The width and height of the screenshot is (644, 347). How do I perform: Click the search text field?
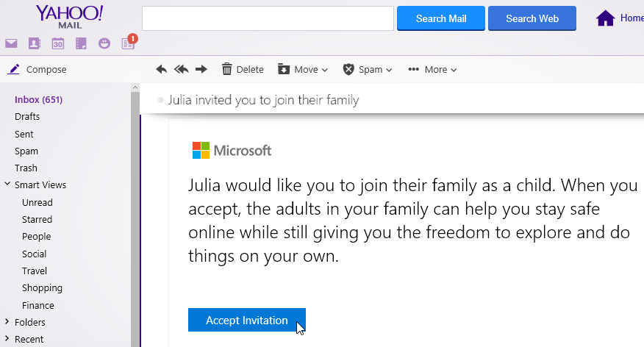[268, 18]
